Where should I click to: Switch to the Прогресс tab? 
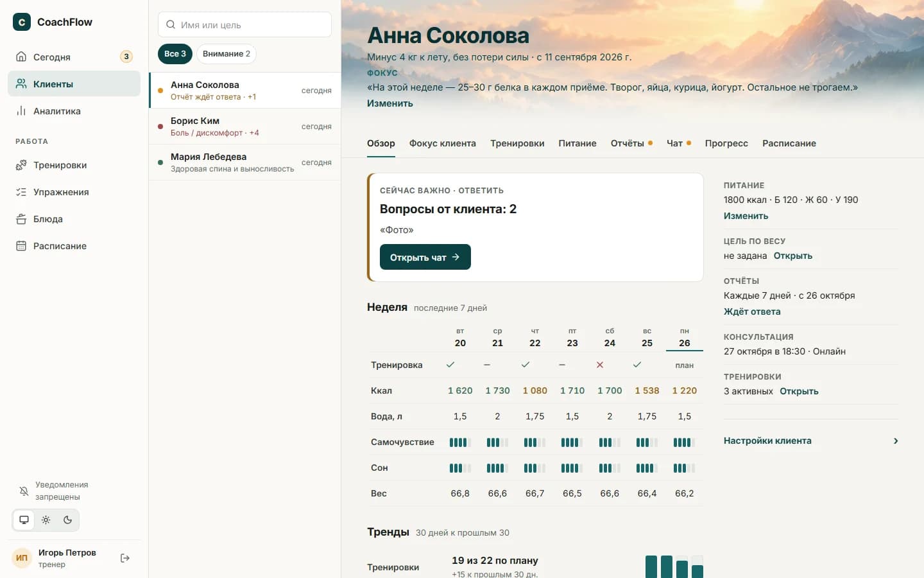click(x=726, y=143)
